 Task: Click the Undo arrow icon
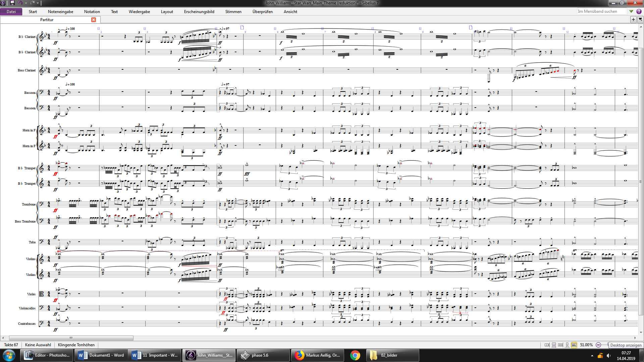20,3
